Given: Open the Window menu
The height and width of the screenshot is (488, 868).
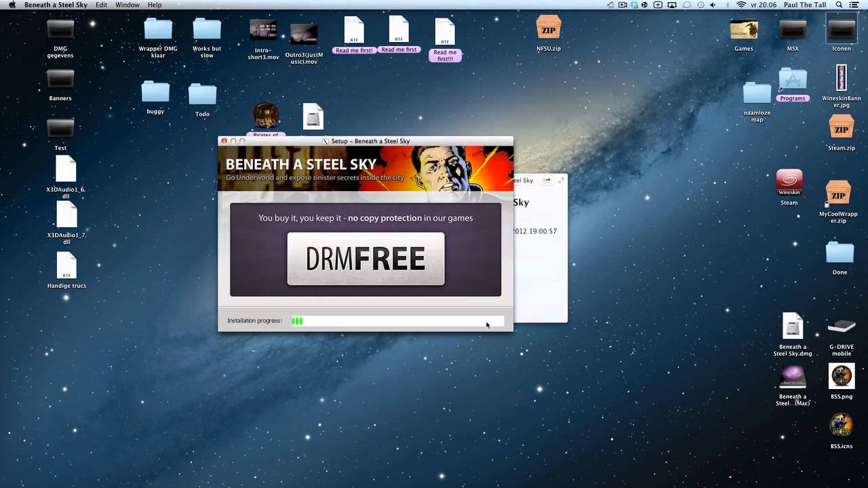Looking at the screenshot, I should (x=127, y=5).
